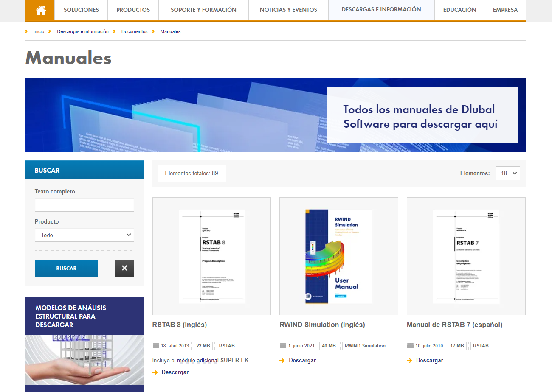This screenshot has height=392, width=552.
Task: Open the Elementos per-page selector showing 18
Action: [x=508, y=173]
